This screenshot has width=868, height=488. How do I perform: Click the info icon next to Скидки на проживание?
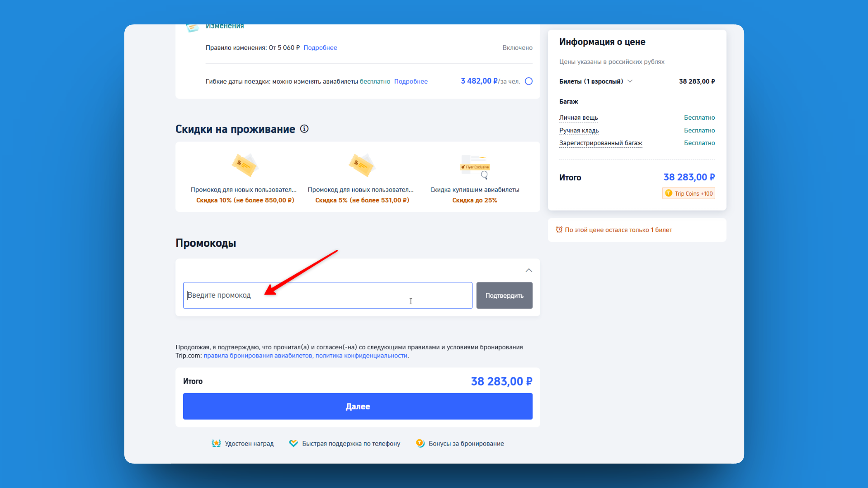[x=304, y=129]
